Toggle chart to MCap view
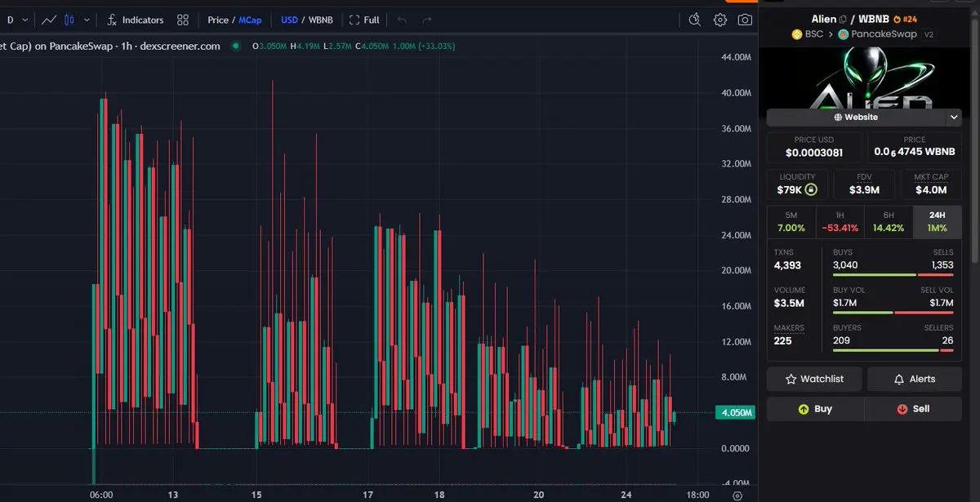The height and width of the screenshot is (502, 980). pyautogui.click(x=250, y=20)
